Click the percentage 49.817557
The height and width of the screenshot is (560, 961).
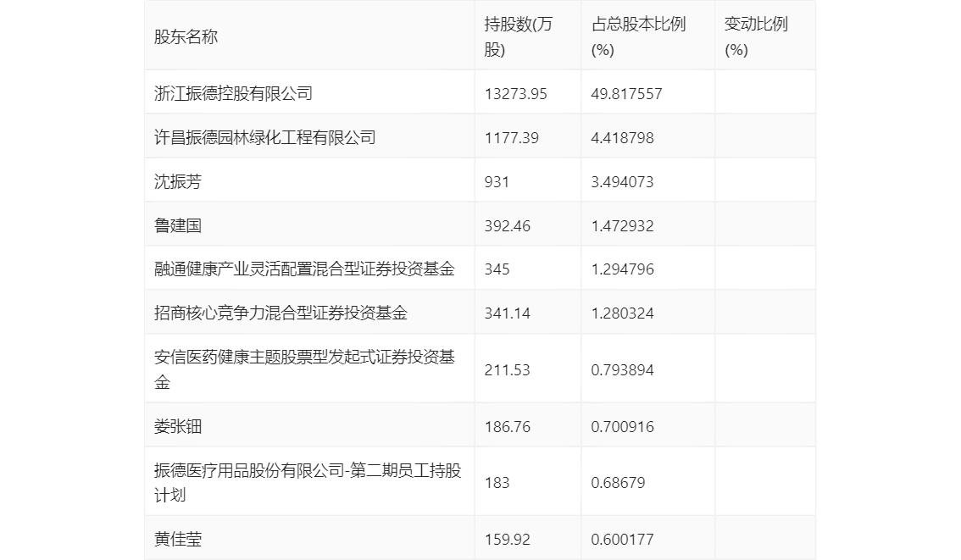coord(626,94)
